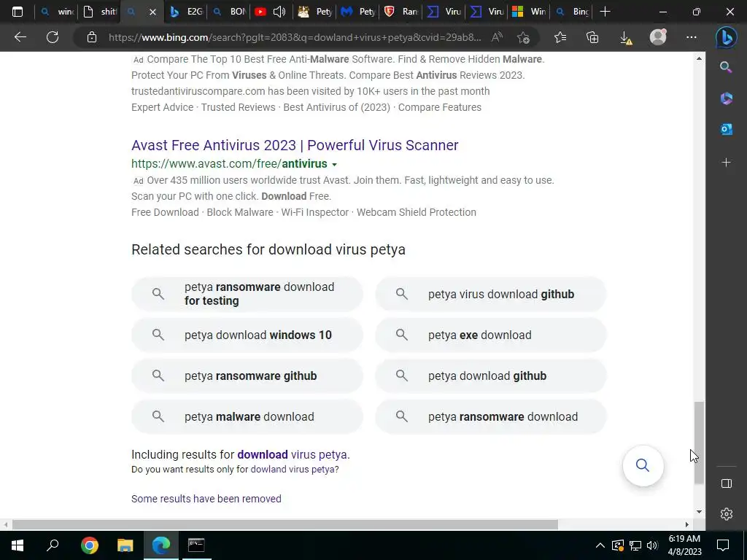Open Avast Free Antivirus 2023 result
The image size is (747, 560).
(x=295, y=145)
